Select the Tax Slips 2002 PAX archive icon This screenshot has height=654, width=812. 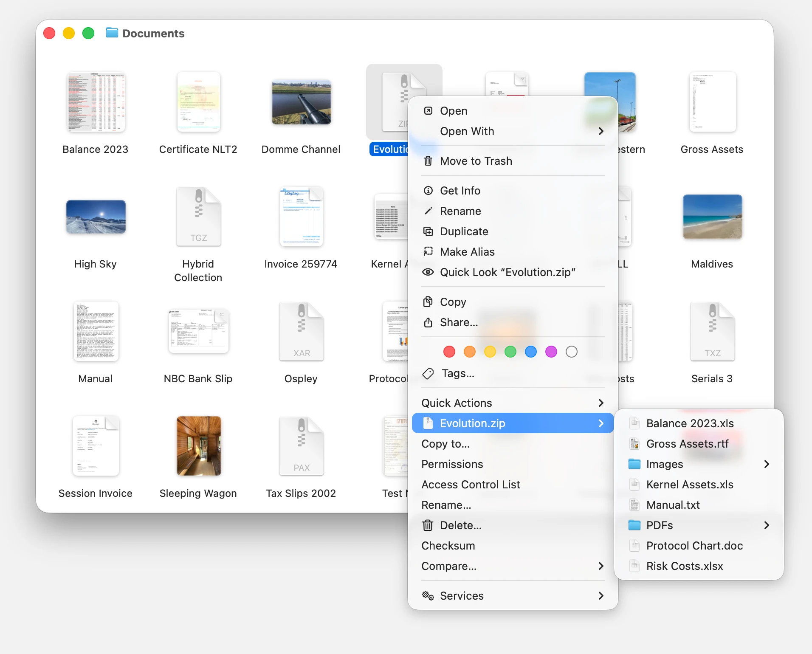[302, 446]
